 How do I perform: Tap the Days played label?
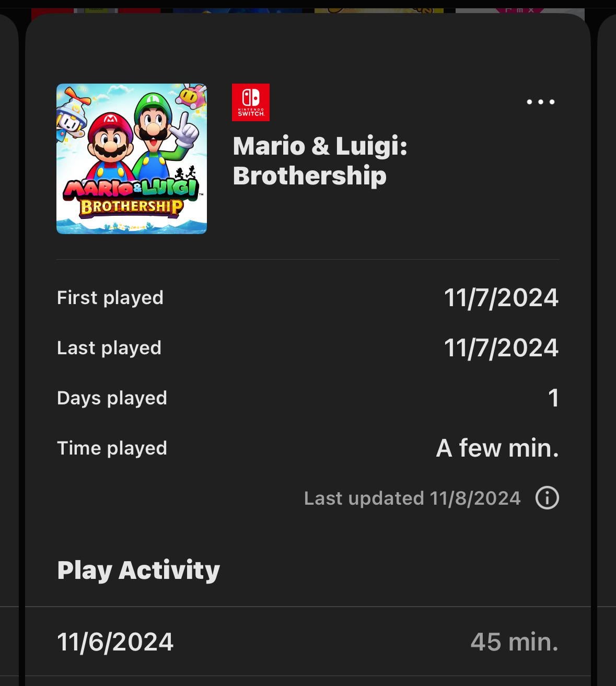[x=112, y=398]
